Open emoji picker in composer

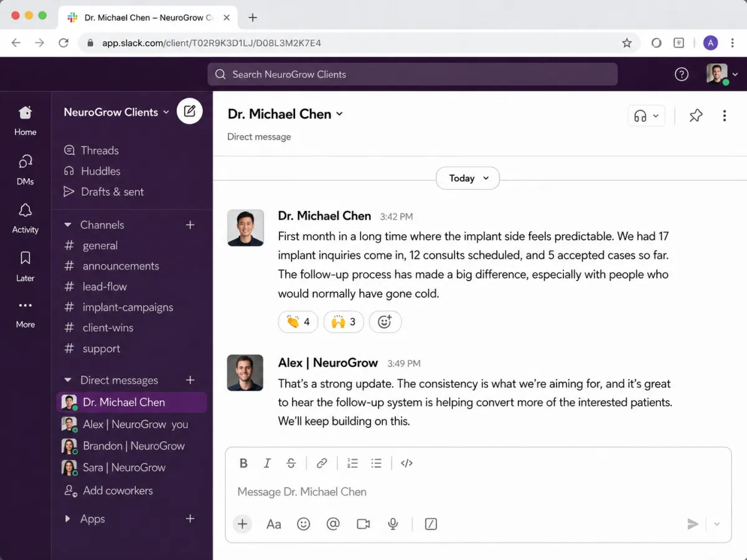(x=303, y=524)
